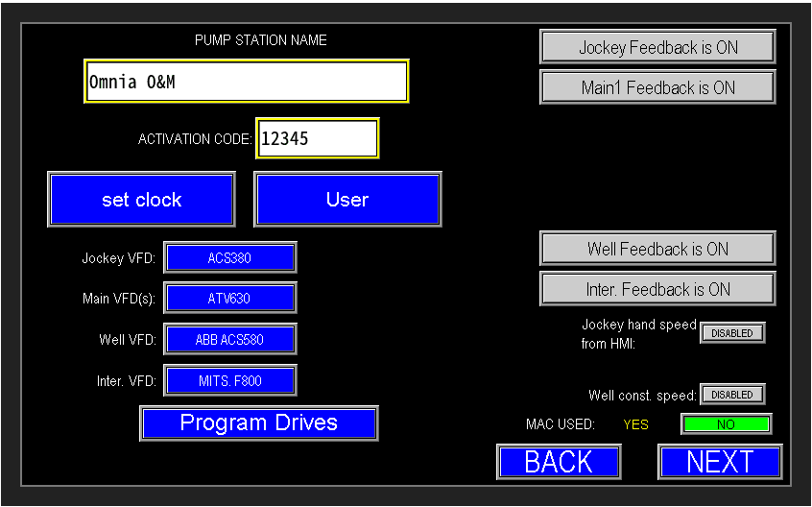Toggle Main1 Feedback is ON

pos(657,87)
